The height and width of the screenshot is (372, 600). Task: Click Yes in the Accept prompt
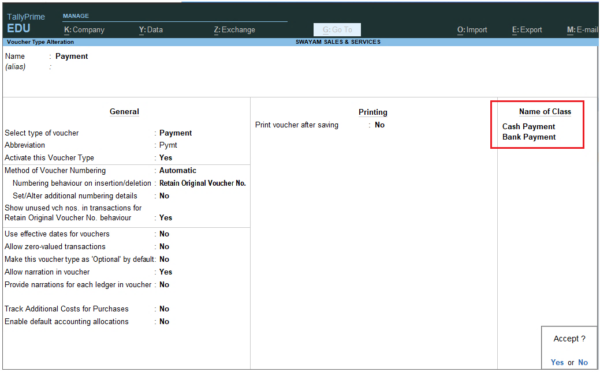pyautogui.click(x=557, y=362)
